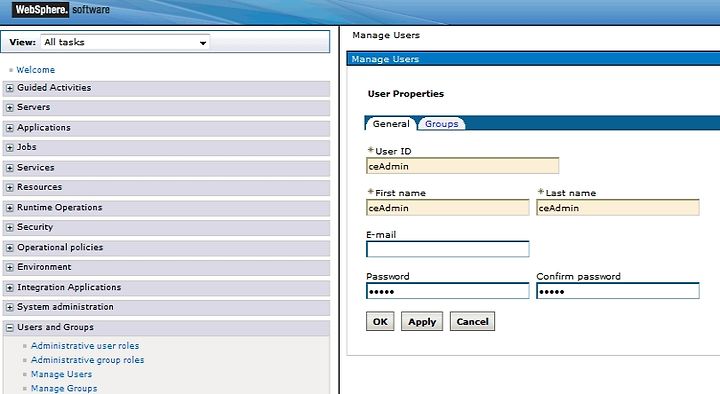Open Administrative user roles link
The height and width of the screenshot is (394, 720).
[x=85, y=346]
